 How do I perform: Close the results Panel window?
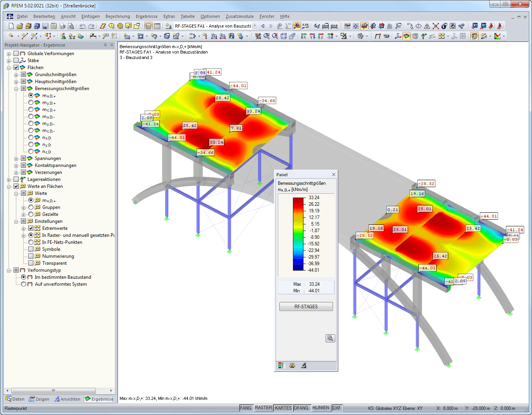[333, 175]
